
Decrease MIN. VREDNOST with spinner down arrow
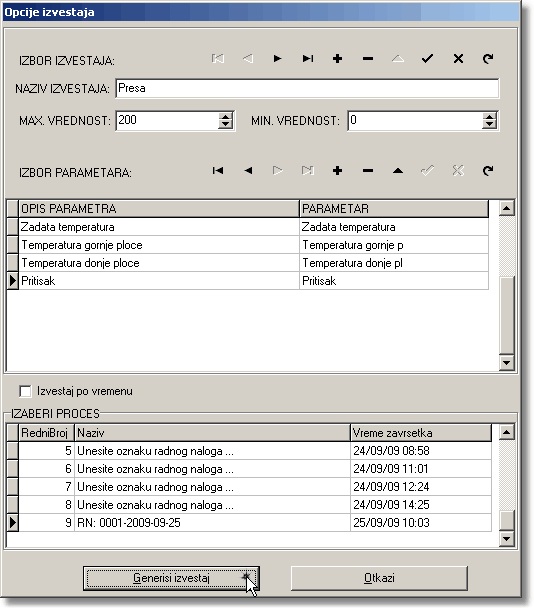point(490,124)
